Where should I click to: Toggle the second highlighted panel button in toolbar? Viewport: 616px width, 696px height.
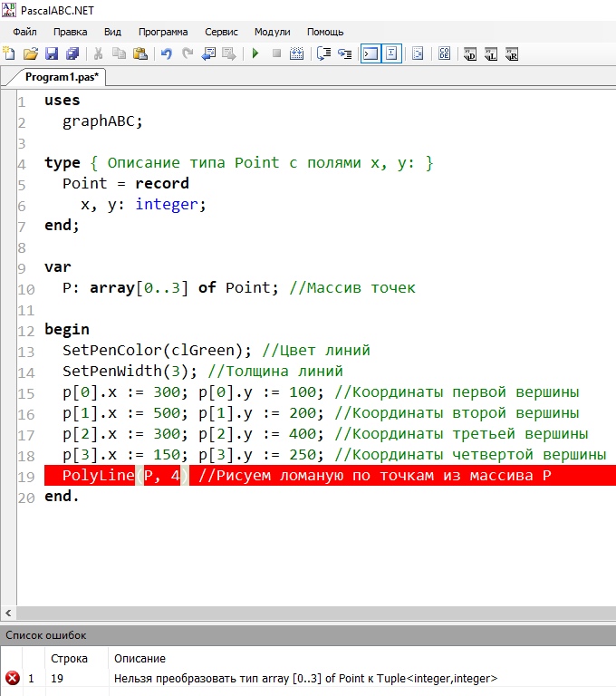(x=391, y=53)
